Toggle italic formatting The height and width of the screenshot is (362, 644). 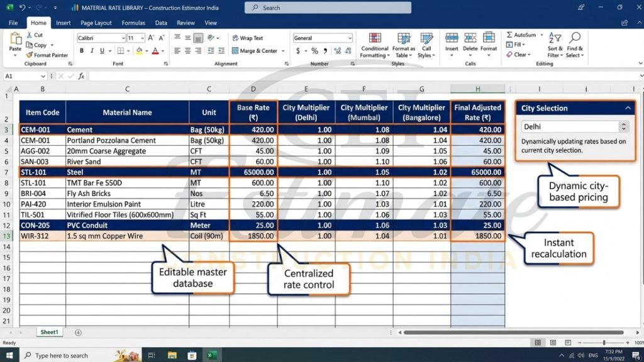coord(92,50)
